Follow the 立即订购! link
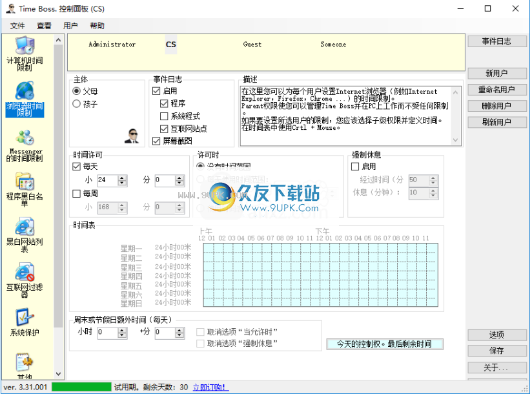Viewport: 532px width, 394px height. click(210, 387)
